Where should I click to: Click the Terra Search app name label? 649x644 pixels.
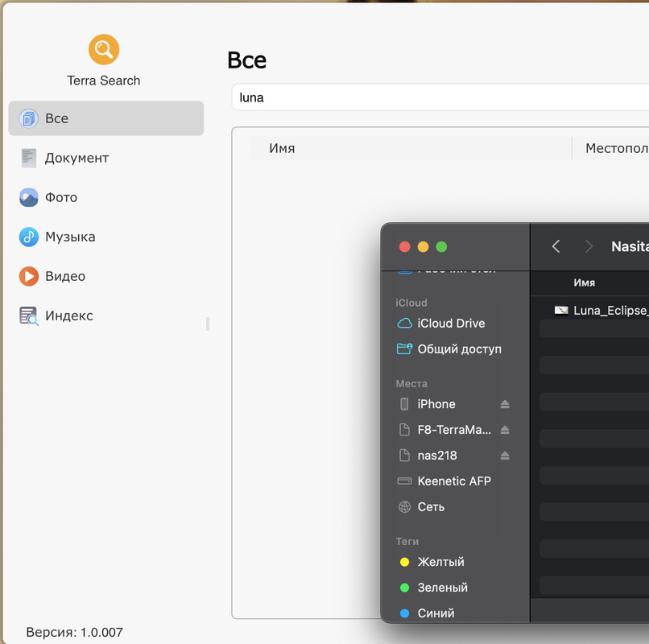(x=104, y=80)
